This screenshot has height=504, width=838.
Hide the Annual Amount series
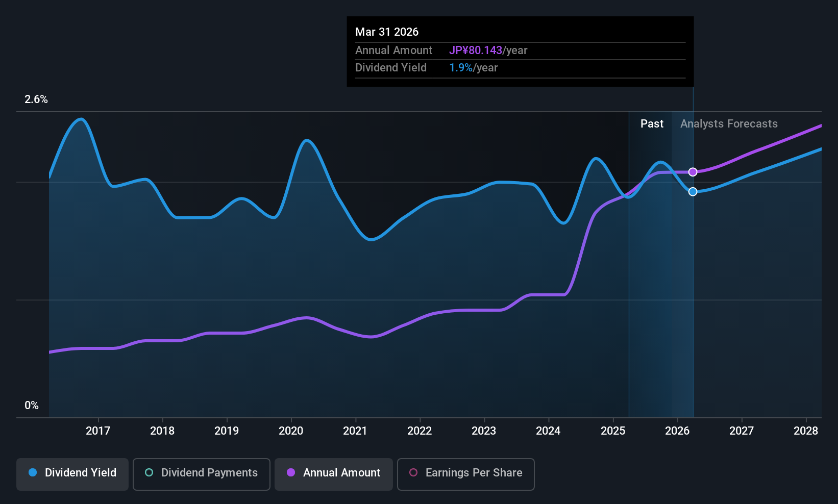[x=333, y=474]
